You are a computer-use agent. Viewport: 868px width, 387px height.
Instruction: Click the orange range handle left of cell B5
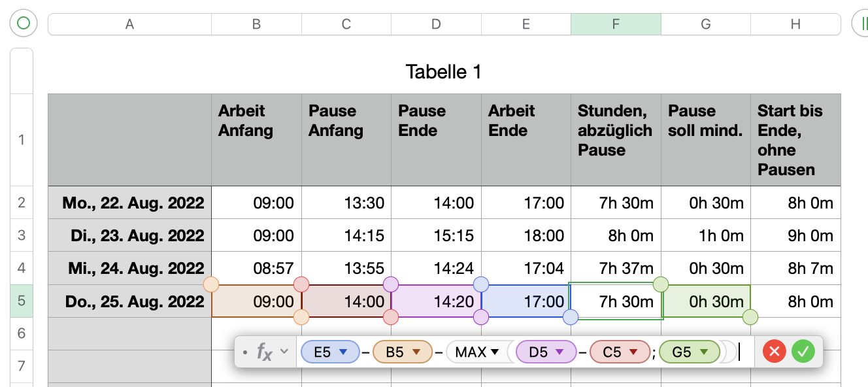(211, 284)
